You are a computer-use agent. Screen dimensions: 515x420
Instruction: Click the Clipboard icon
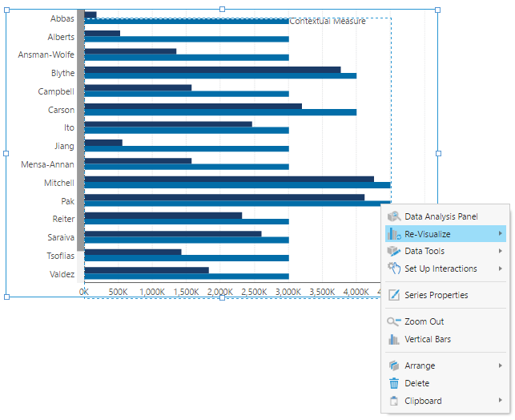pos(394,401)
